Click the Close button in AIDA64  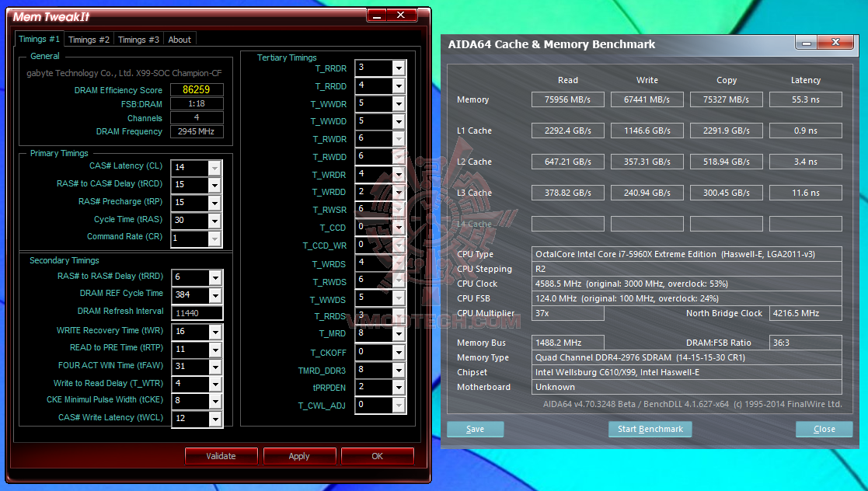[x=824, y=429]
